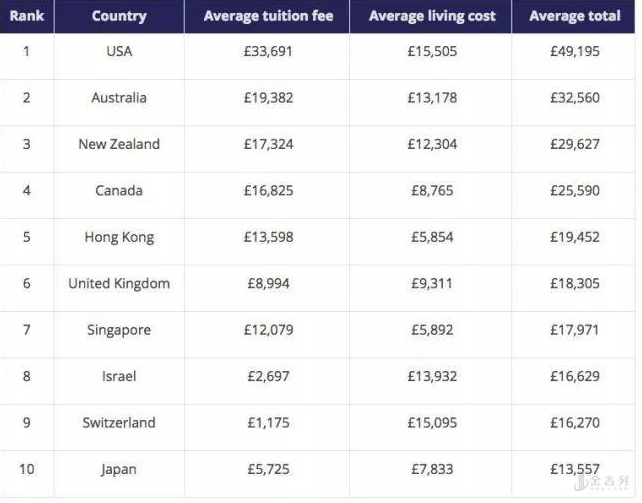Select the Average tuition fee header
The image size is (642, 503).
click(268, 16)
